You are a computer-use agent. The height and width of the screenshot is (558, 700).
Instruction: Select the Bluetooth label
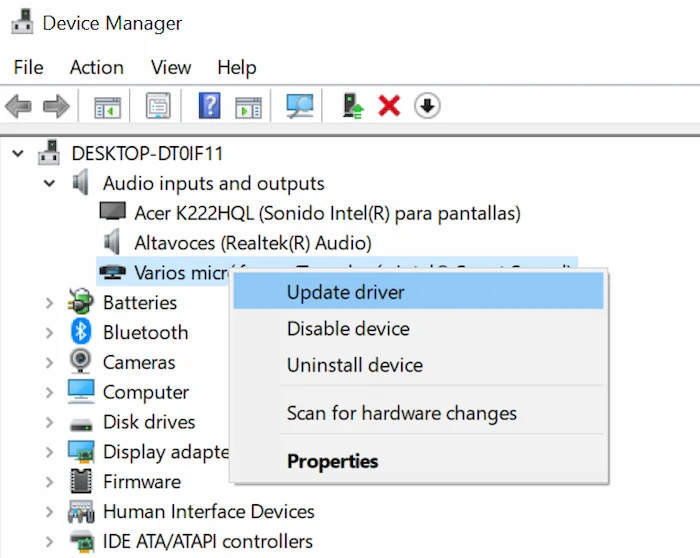[x=146, y=333]
